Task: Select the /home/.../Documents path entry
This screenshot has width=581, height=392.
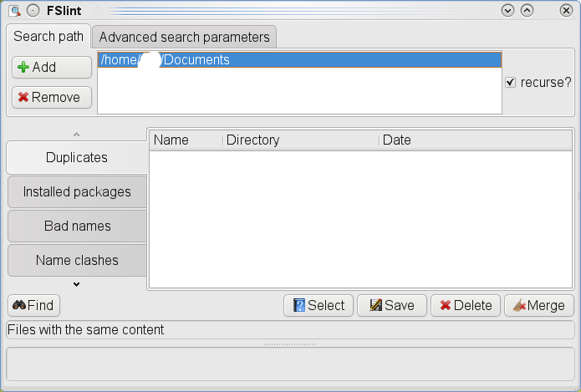Action: coord(299,59)
